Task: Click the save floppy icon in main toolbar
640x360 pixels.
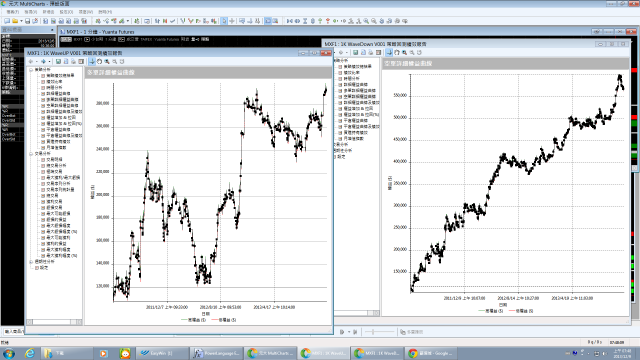Action: (27, 21)
